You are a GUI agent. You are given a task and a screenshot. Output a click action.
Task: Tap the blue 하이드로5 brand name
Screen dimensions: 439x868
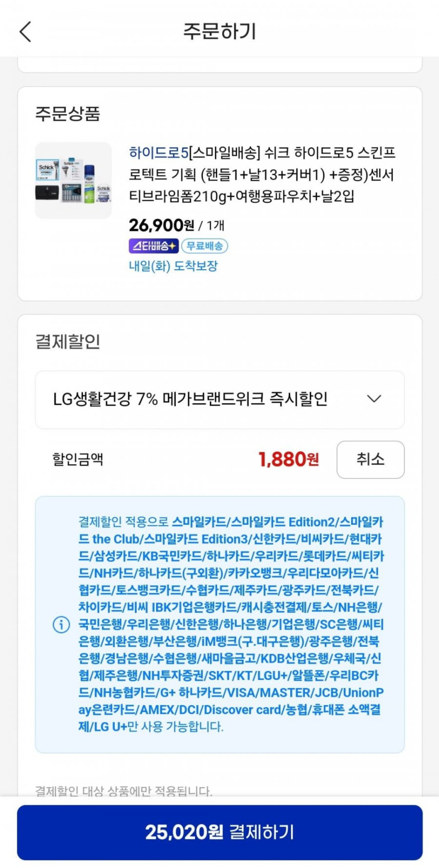pyautogui.click(x=158, y=153)
